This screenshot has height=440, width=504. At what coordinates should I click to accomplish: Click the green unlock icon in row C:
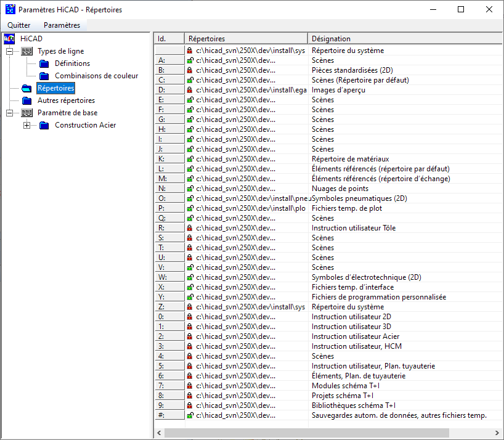pos(190,80)
